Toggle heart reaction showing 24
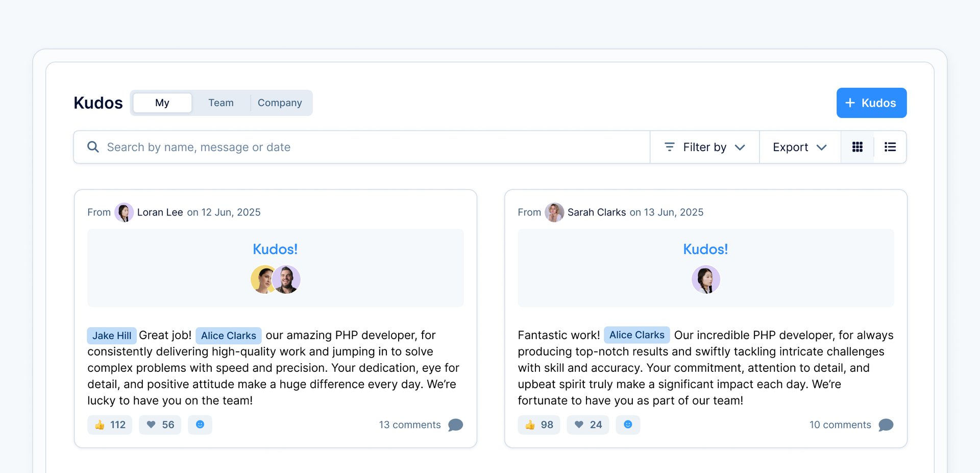Viewport: 980px width, 473px height. 587,424
